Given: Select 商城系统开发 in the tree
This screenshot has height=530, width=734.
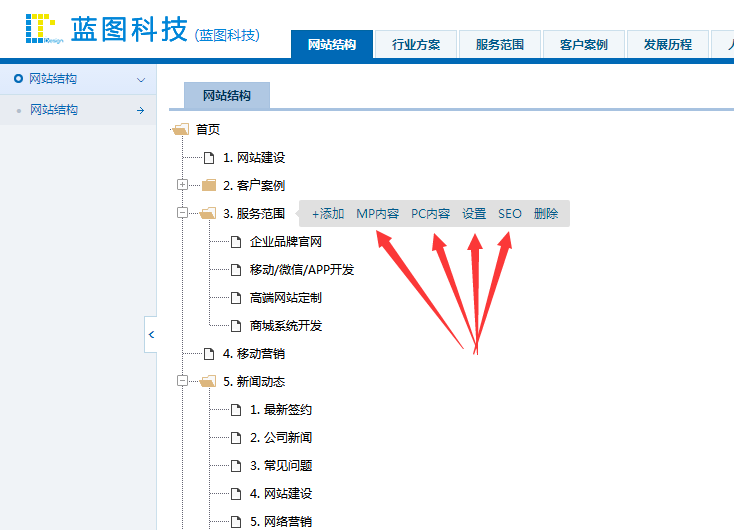Looking at the screenshot, I should tap(286, 326).
